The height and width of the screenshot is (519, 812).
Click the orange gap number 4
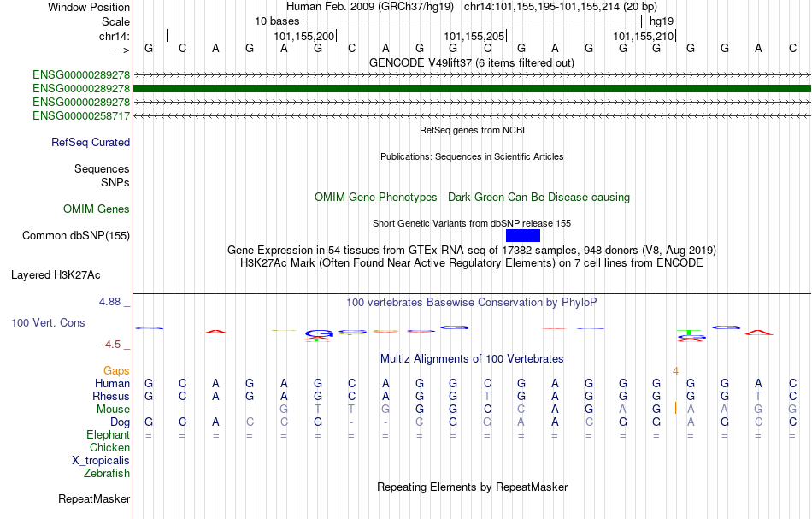675,371
